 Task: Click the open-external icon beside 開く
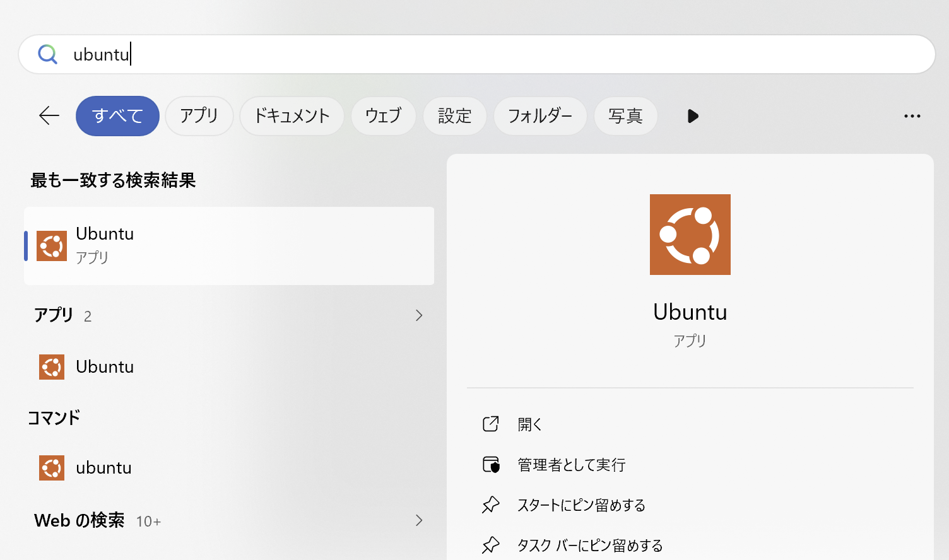491,424
